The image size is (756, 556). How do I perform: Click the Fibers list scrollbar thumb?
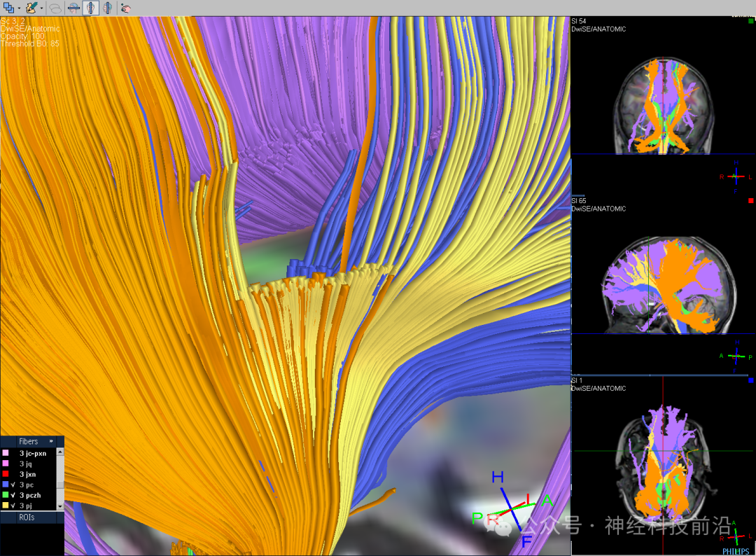coord(60,485)
